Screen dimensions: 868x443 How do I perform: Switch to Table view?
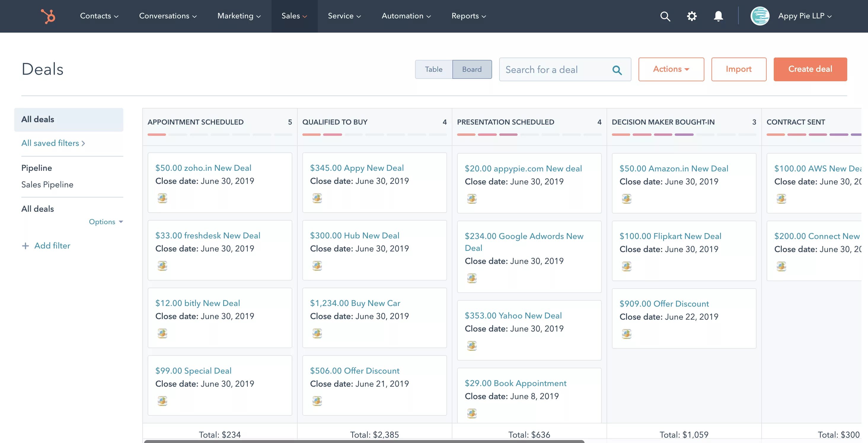coord(434,69)
